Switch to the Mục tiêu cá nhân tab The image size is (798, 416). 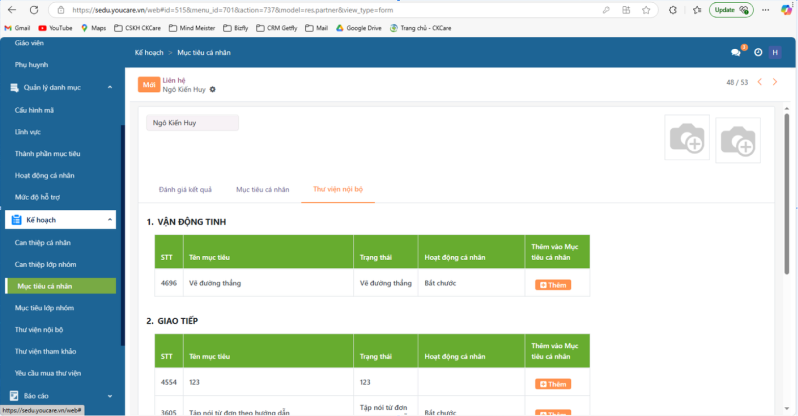262,189
